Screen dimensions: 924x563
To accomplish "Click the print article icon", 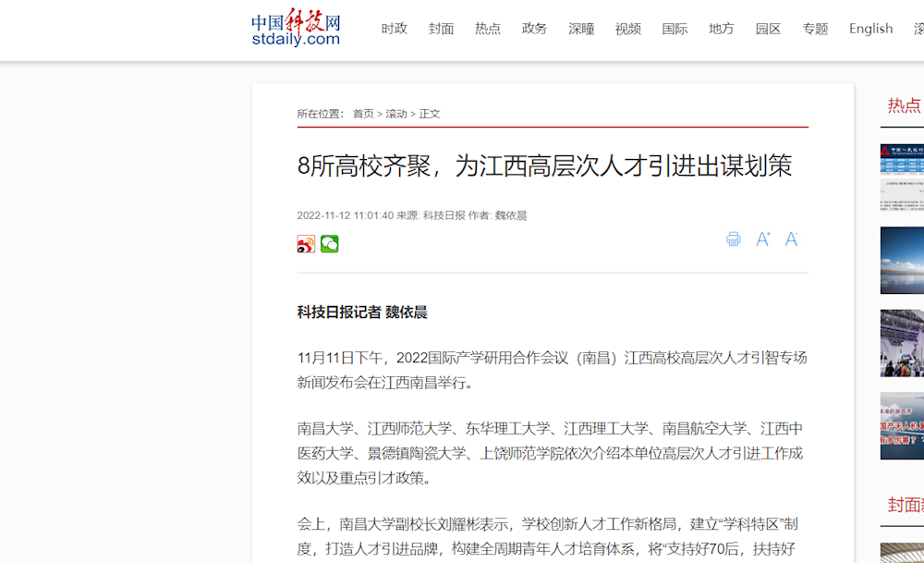I will click(734, 239).
